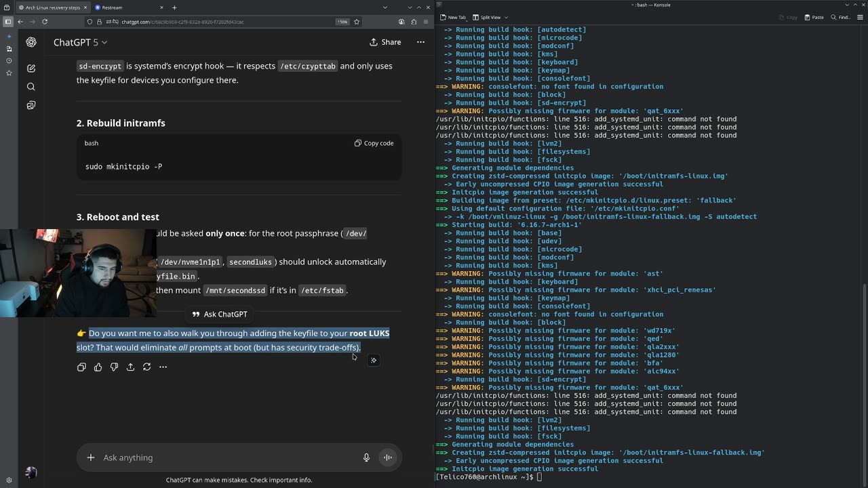Copy the ChatGPT response with the copy icon
The image size is (868, 488).
(x=81, y=367)
